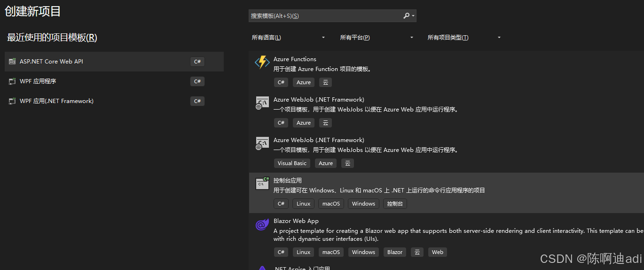Choose the Visual Basic Azure WebJob template

click(447, 152)
